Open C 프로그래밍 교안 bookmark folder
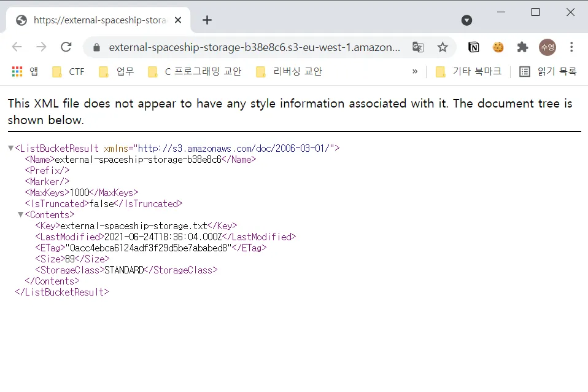Screen dimensions: 588x392 tap(195, 71)
